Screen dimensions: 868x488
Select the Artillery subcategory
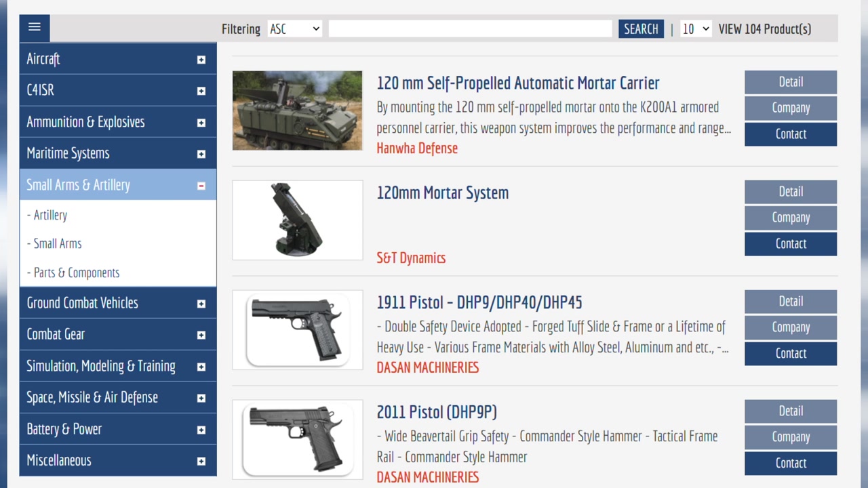50,215
